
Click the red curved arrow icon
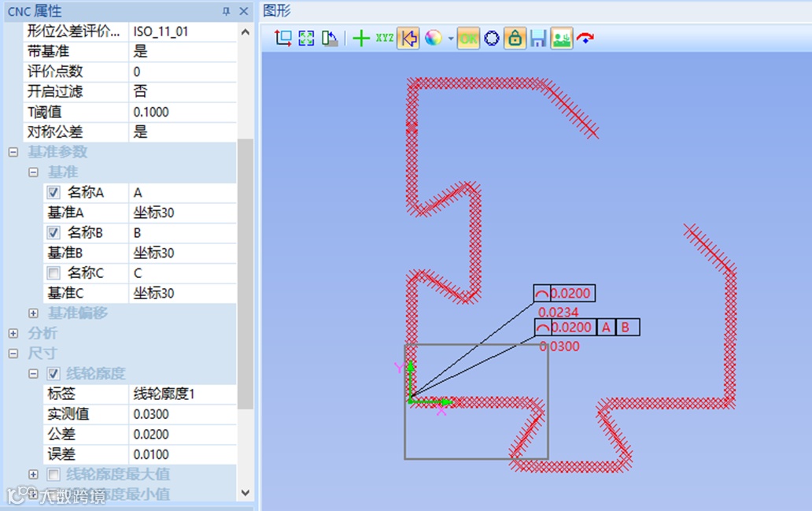(585, 38)
